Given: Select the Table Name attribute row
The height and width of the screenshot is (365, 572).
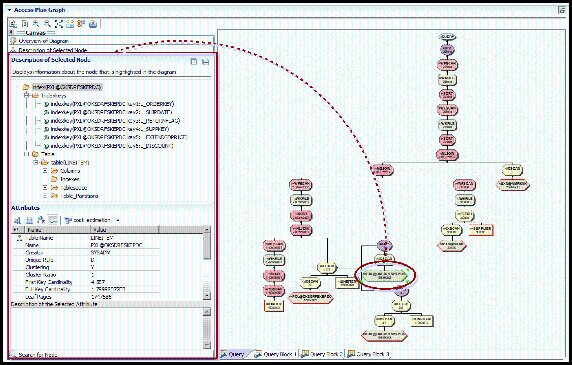Looking at the screenshot, I should coord(86,238).
